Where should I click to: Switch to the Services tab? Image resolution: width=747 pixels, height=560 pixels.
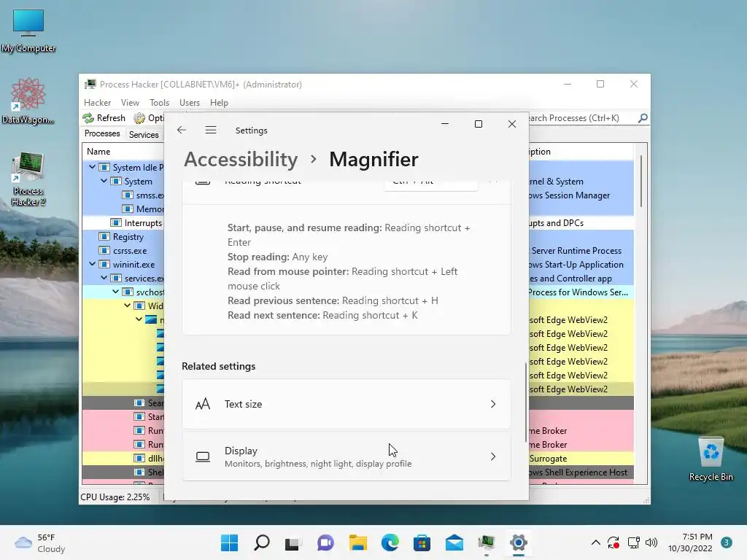(144, 134)
